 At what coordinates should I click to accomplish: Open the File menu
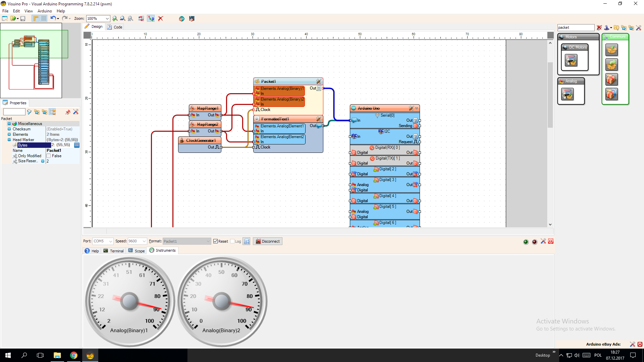[5, 11]
